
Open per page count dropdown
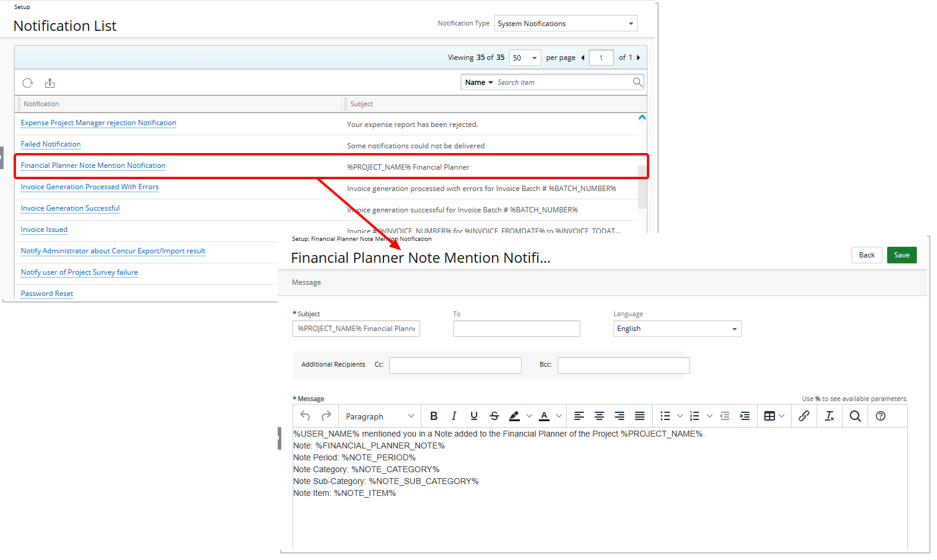(x=525, y=58)
